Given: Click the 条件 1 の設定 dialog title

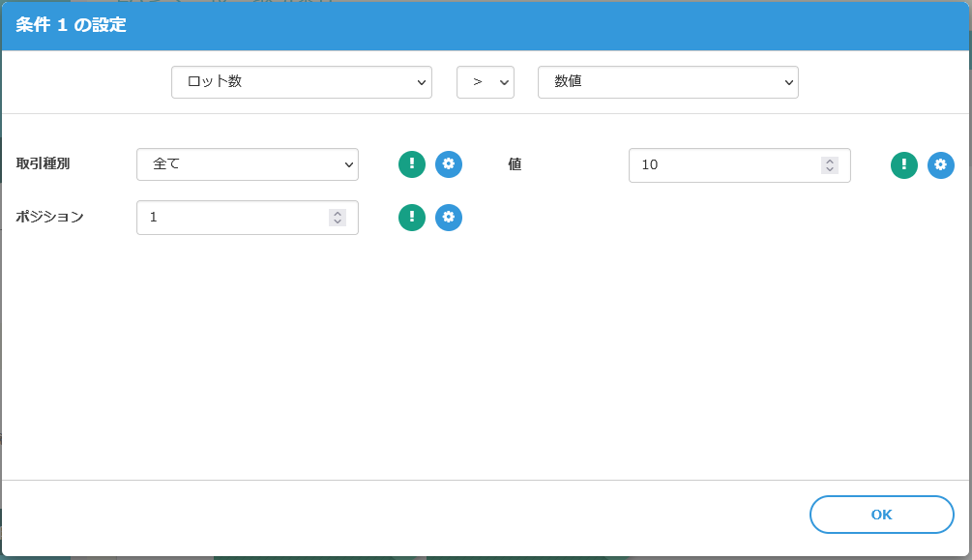Looking at the screenshot, I should (71, 25).
